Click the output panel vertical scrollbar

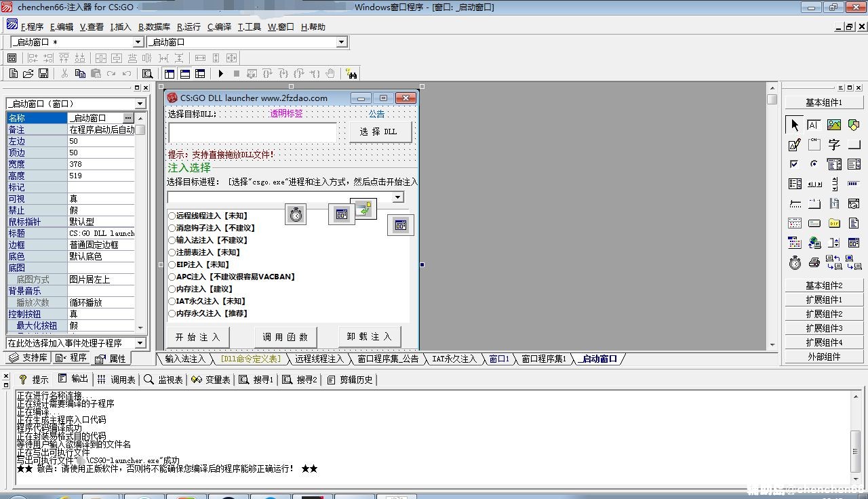click(856, 437)
